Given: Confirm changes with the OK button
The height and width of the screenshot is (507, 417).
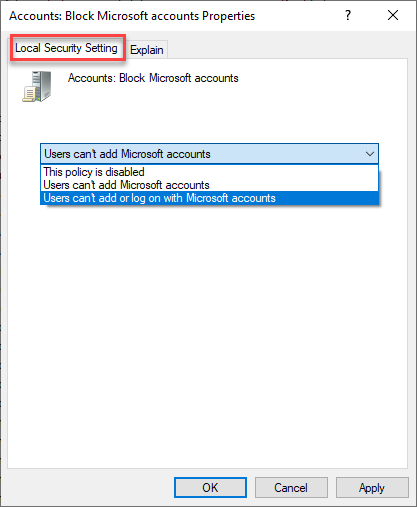Looking at the screenshot, I should pos(210,488).
